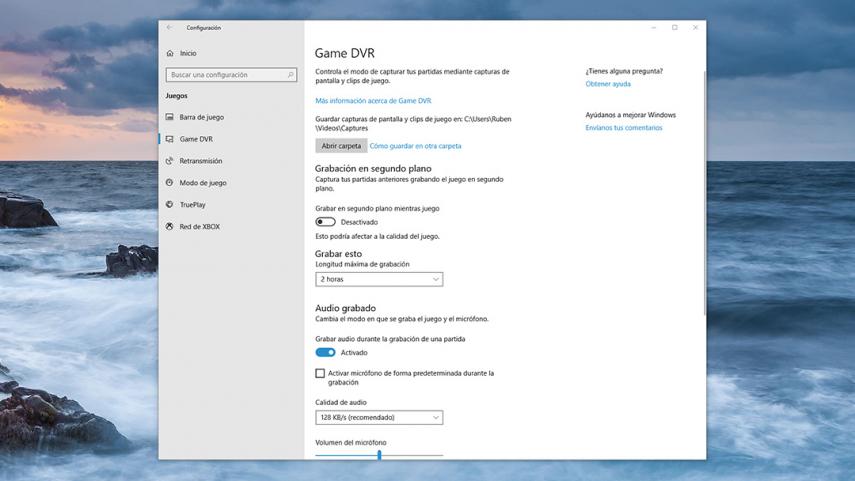855x481 pixels.
Task: Click the Grabar esto heading
Action: coord(338,254)
